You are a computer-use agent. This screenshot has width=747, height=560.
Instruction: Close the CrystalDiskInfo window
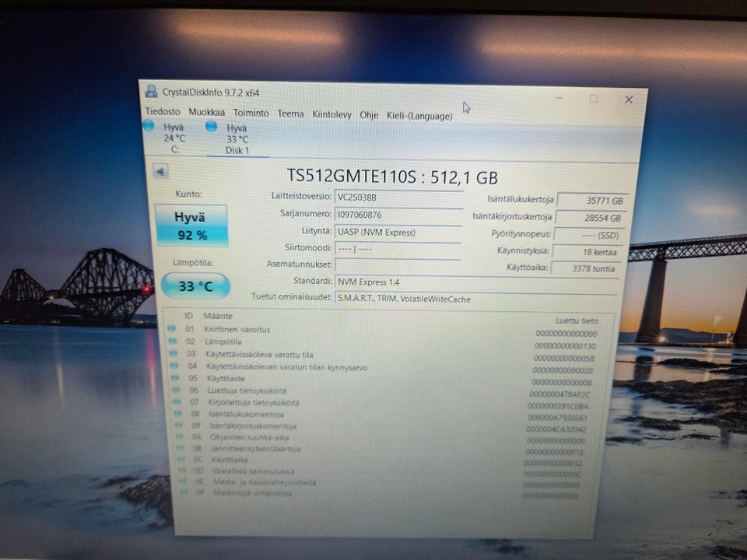point(629,99)
